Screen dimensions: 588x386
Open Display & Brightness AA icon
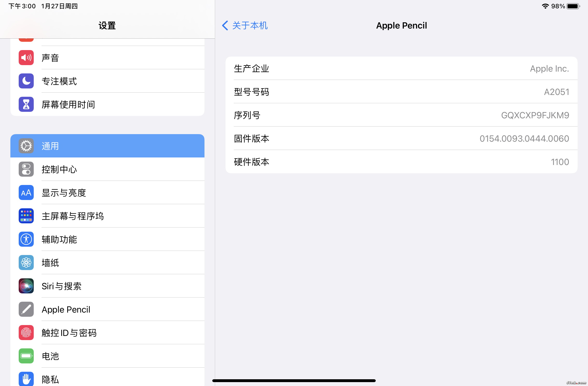26,192
